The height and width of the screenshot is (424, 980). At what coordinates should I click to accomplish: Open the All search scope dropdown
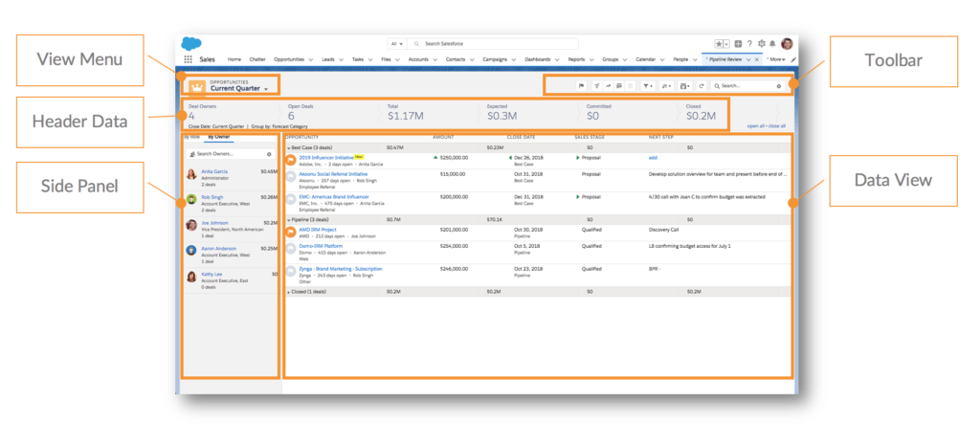[x=397, y=44]
